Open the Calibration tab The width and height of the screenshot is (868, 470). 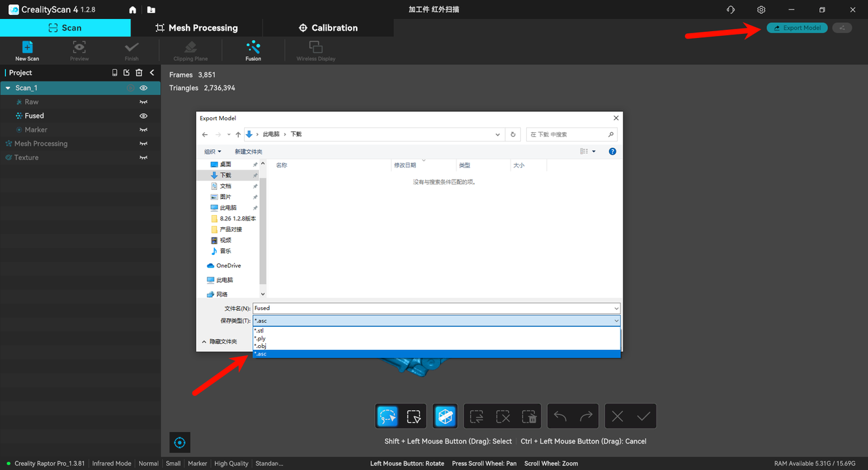[328, 28]
